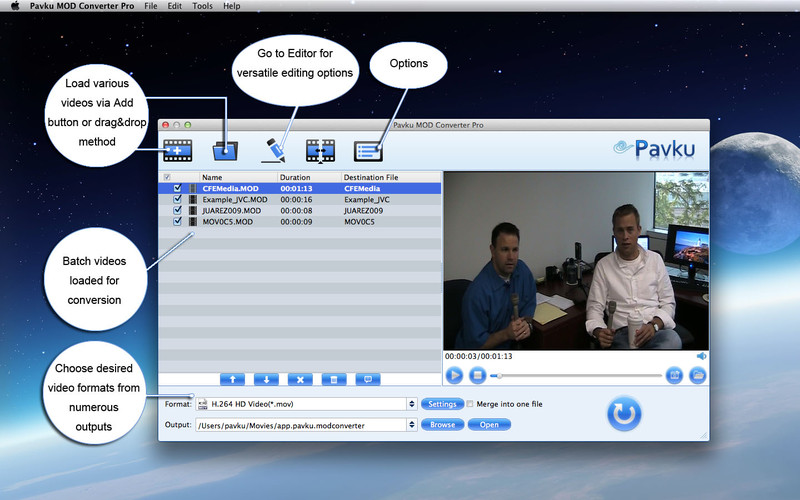Click the preview playback seek slider
The width and height of the screenshot is (800, 500).
pos(576,376)
